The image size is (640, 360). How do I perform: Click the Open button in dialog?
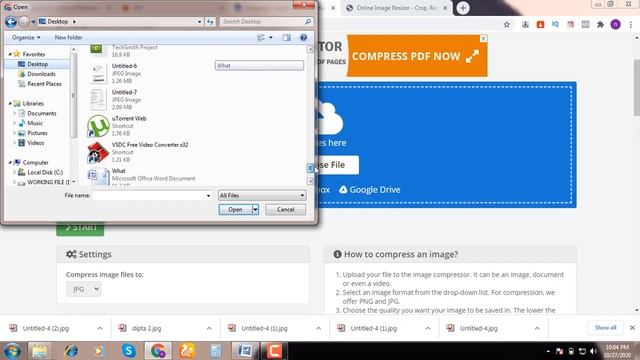point(235,210)
